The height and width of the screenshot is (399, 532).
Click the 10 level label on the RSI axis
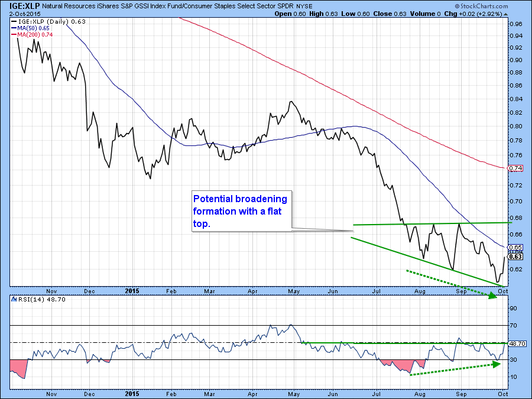tap(513, 377)
